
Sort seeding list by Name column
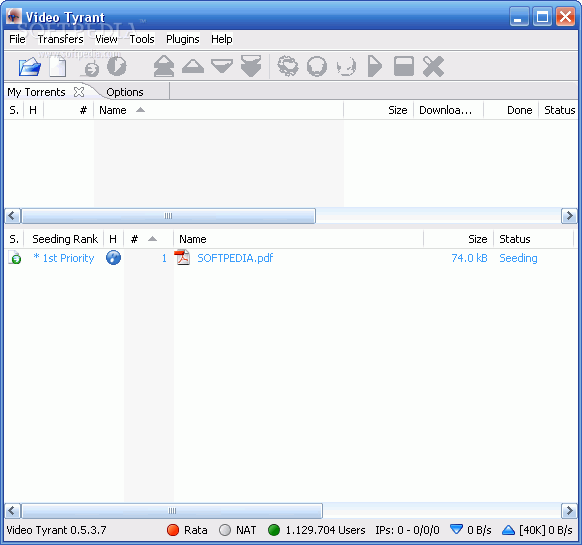point(298,239)
